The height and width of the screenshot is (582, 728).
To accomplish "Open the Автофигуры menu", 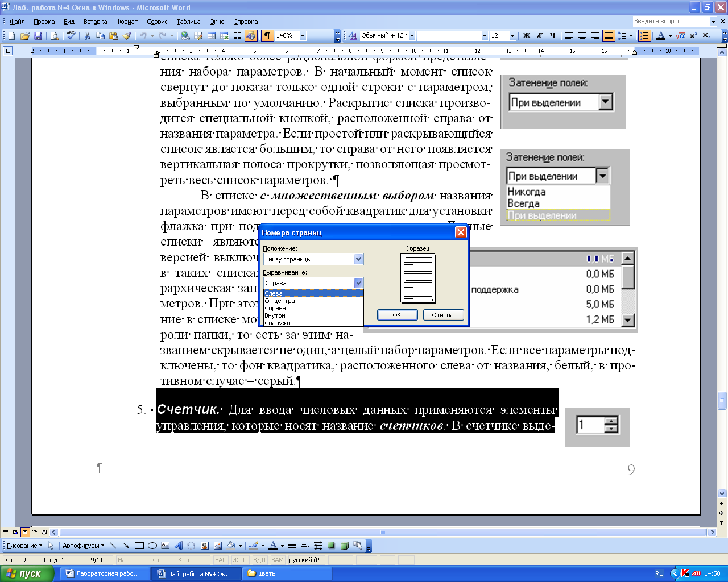I will 83,546.
